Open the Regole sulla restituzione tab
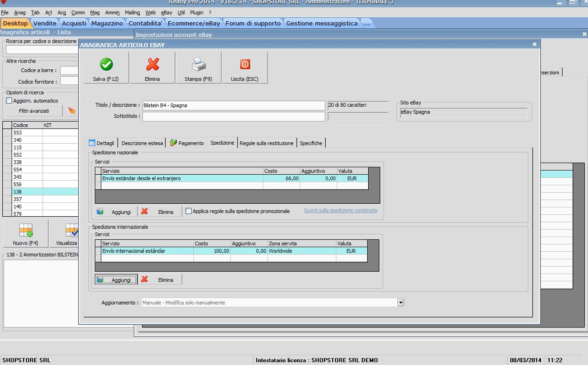Image resolution: width=588 pixels, height=365 pixels. click(x=266, y=143)
